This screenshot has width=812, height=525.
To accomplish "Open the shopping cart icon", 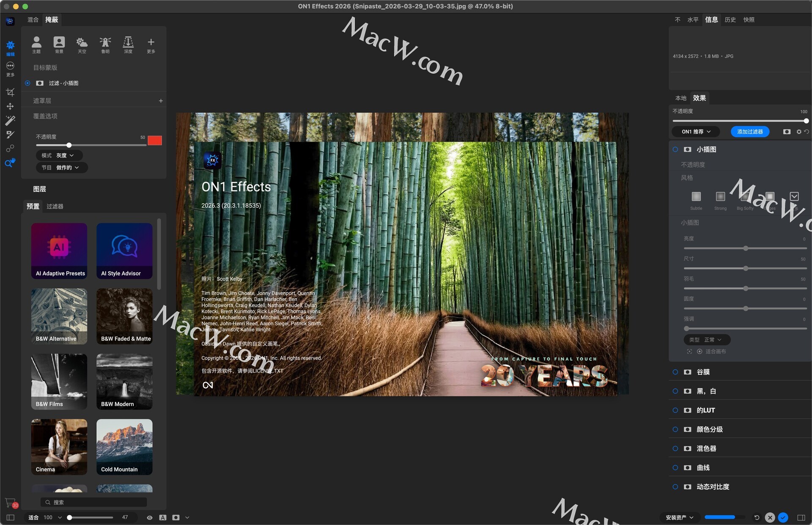I will [11, 503].
